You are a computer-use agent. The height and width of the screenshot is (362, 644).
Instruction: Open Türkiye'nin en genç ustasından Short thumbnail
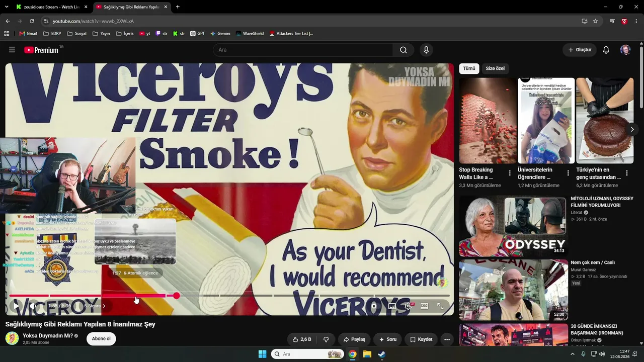pyautogui.click(x=605, y=121)
